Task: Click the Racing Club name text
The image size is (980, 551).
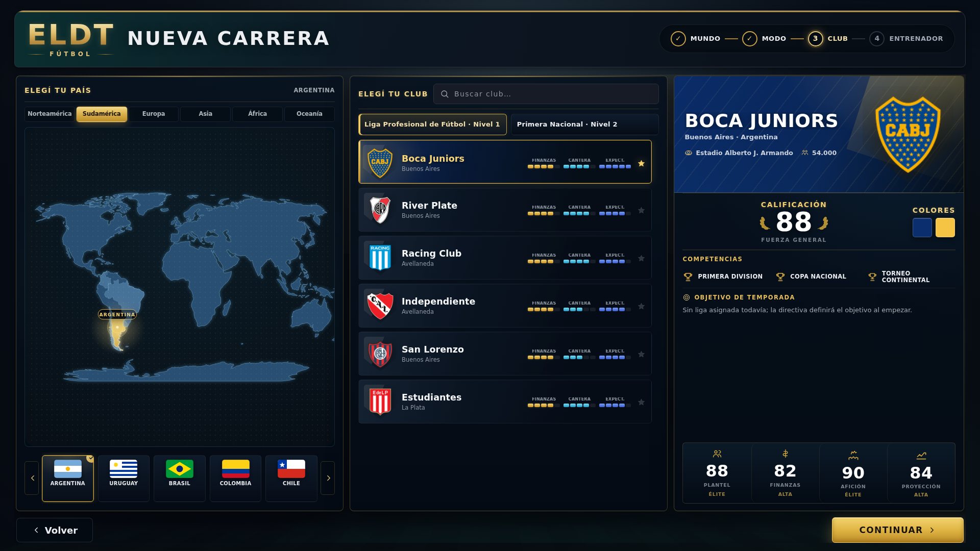Action: pyautogui.click(x=431, y=254)
